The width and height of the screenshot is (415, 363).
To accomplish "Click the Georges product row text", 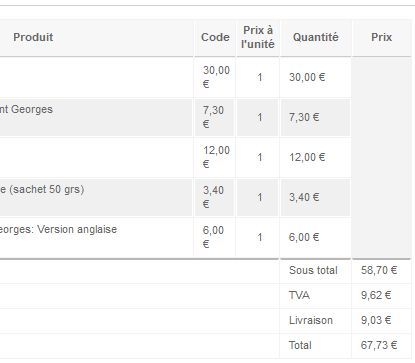I will point(26,109).
